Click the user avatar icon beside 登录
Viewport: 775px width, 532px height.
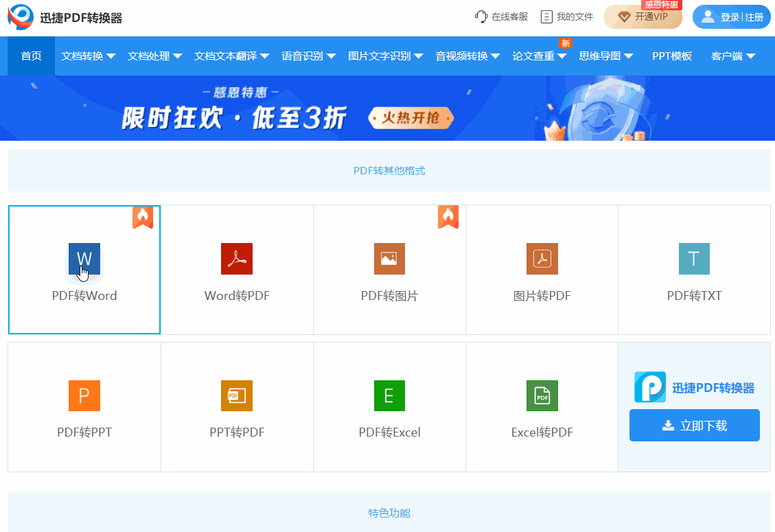(708, 16)
